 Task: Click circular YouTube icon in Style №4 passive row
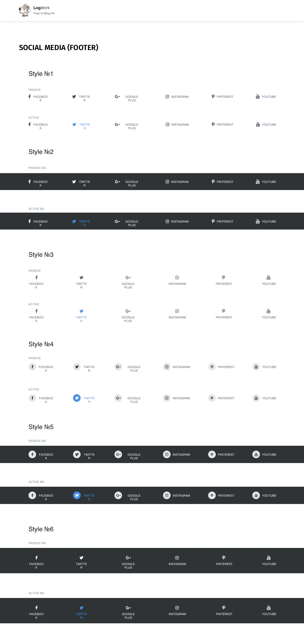pos(256,367)
